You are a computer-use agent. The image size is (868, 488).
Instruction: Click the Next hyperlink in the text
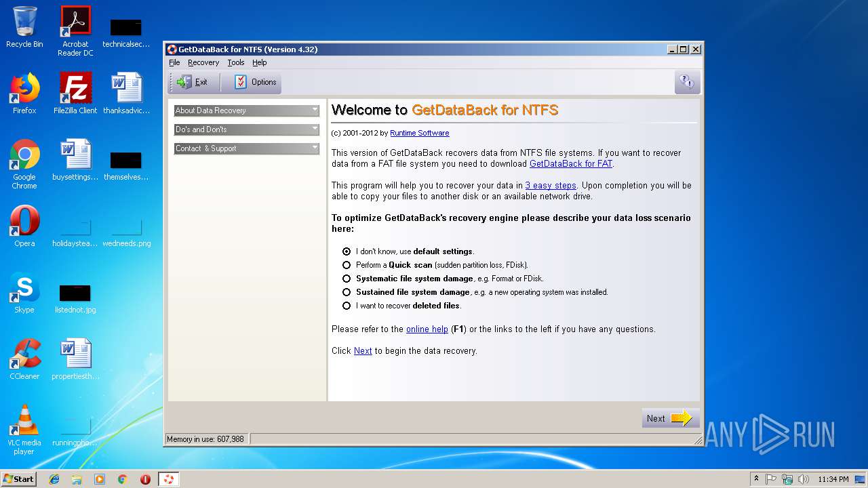pos(363,350)
